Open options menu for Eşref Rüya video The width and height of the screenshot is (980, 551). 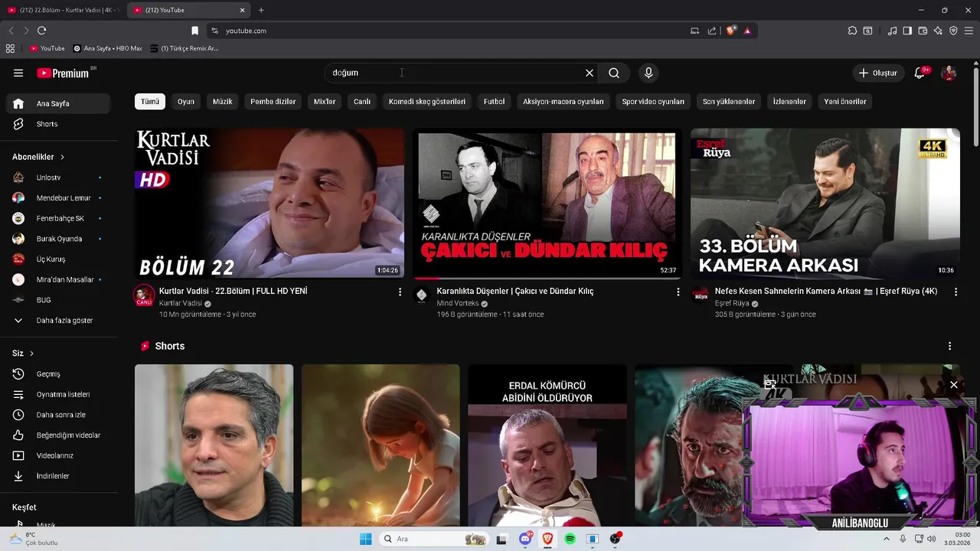pos(955,292)
